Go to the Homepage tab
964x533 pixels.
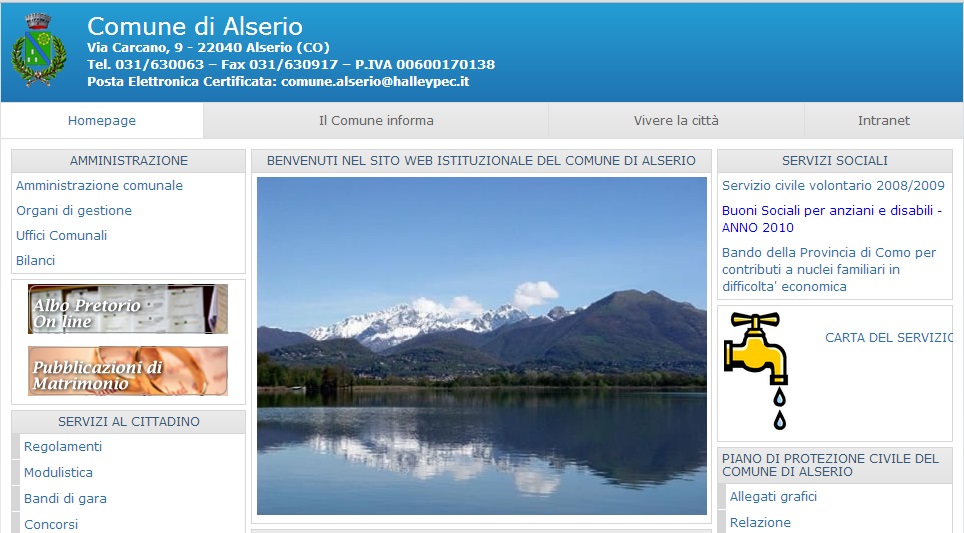tap(102, 120)
